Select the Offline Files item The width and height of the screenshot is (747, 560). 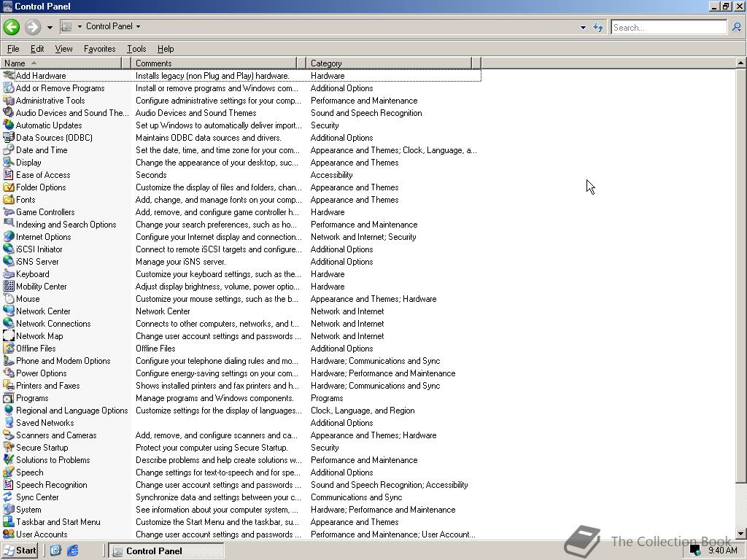[x=36, y=348]
